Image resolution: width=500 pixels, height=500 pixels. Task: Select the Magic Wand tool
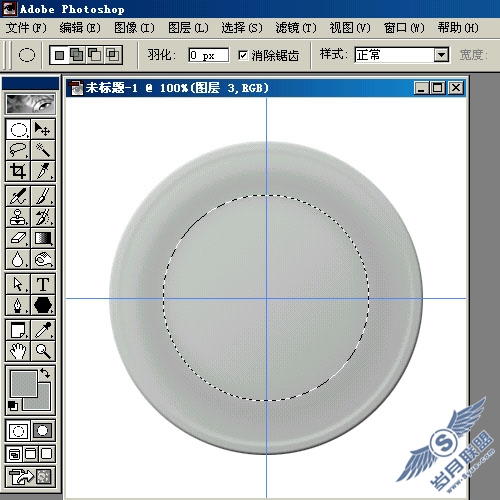tap(43, 150)
